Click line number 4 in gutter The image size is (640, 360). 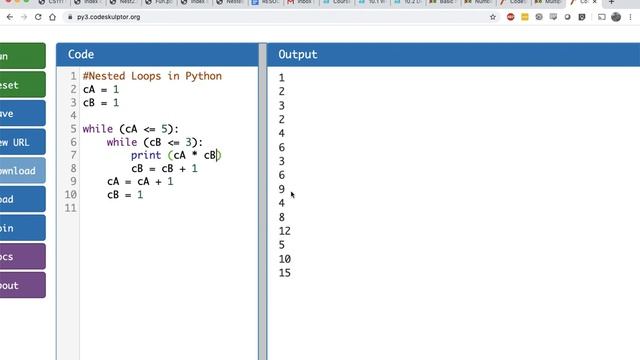[73, 116]
